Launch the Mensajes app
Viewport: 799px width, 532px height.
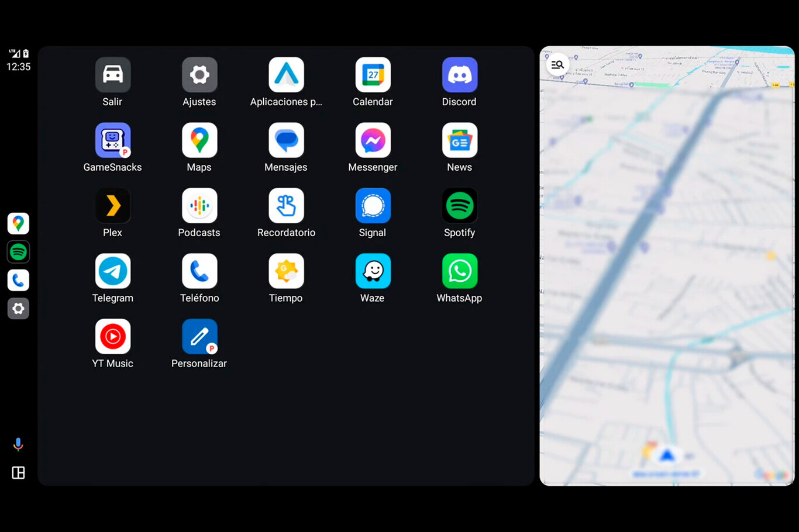(286, 140)
